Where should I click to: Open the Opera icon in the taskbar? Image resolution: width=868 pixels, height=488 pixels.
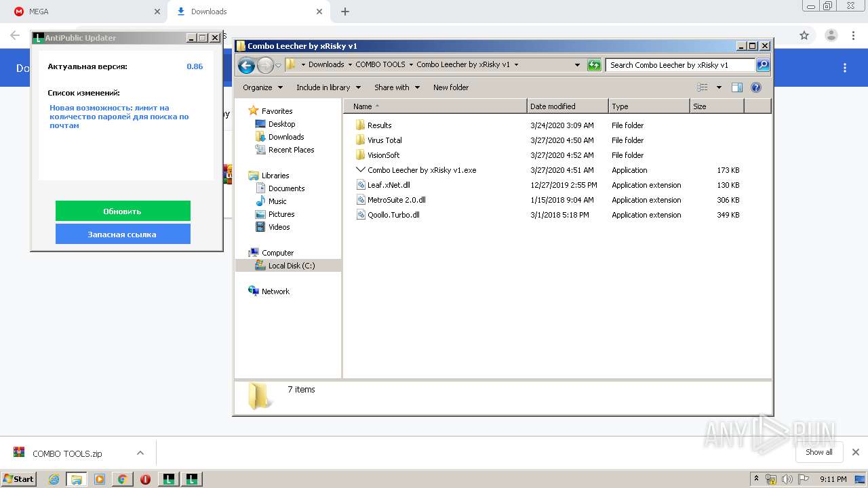(145, 479)
